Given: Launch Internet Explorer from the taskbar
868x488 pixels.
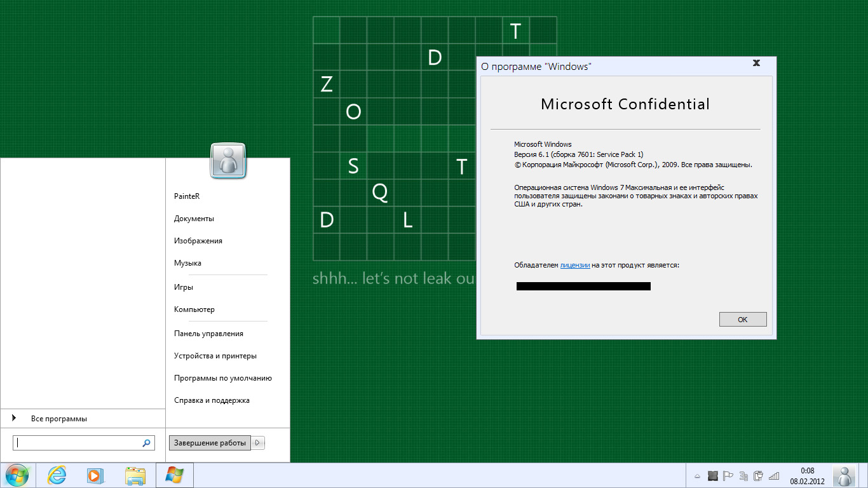Looking at the screenshot, I should point(57,475).
